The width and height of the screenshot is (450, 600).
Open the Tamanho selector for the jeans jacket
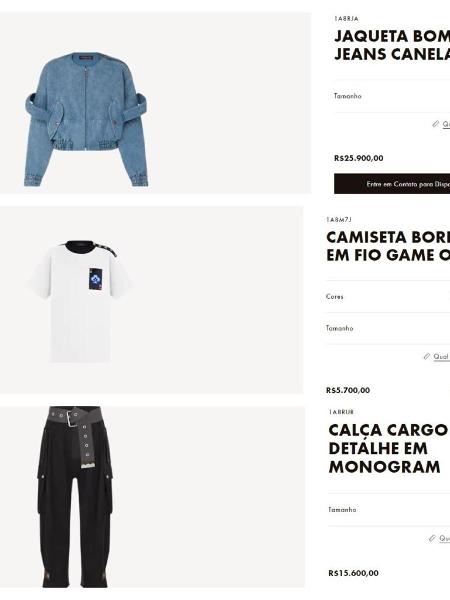pos(392,96)
